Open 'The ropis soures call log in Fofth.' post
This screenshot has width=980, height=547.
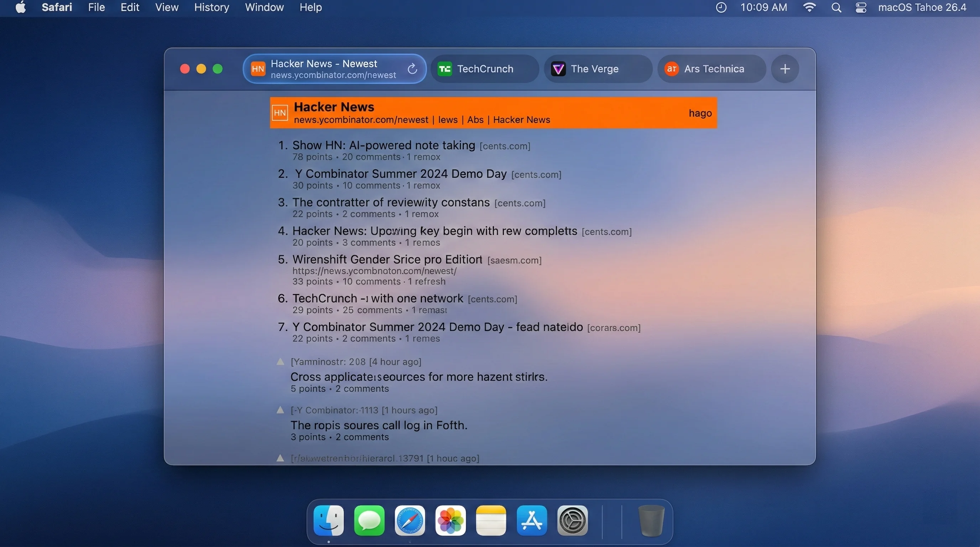click(379, 425)
